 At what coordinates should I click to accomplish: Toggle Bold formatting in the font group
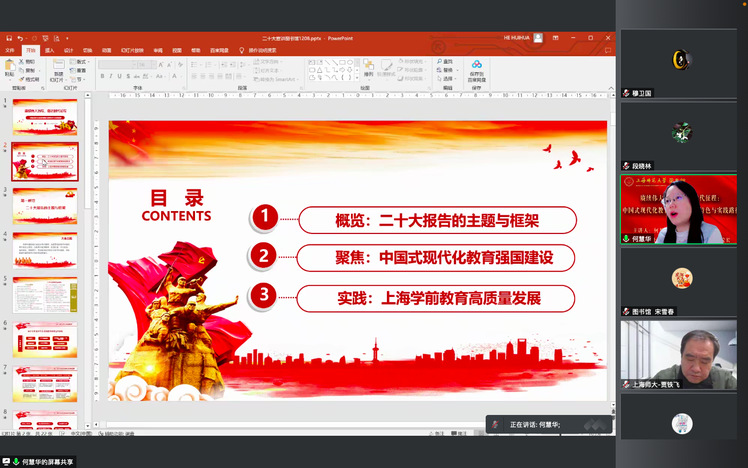point(102,77)
